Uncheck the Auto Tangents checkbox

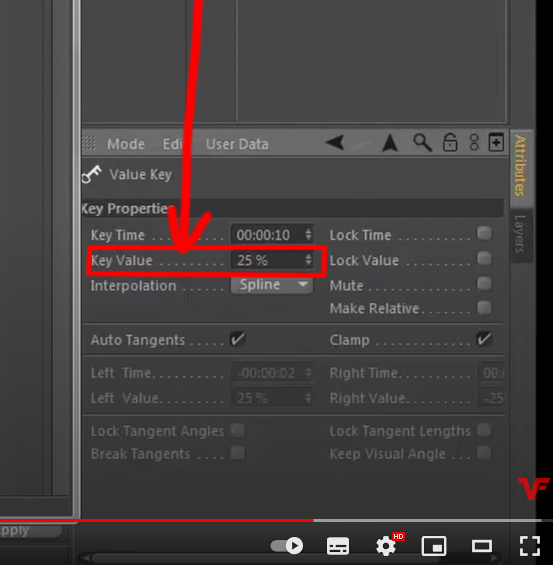tap(237, 339)
